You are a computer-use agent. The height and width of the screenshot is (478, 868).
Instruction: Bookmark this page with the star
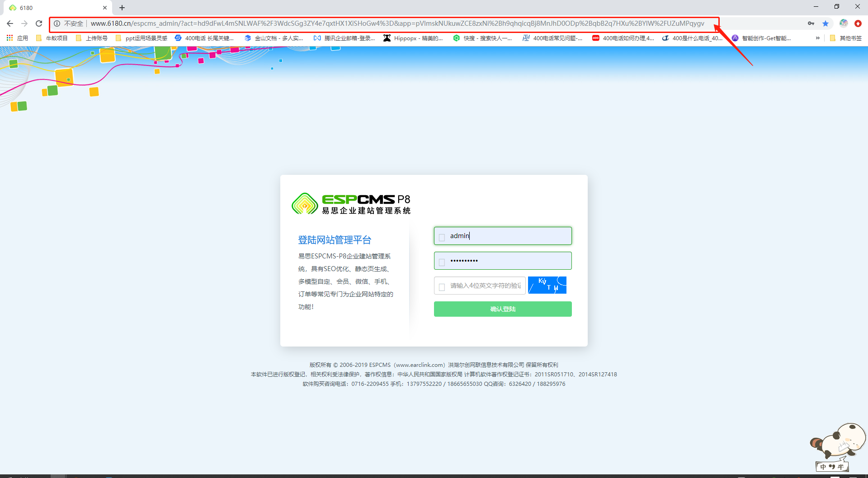pos(826,23)
